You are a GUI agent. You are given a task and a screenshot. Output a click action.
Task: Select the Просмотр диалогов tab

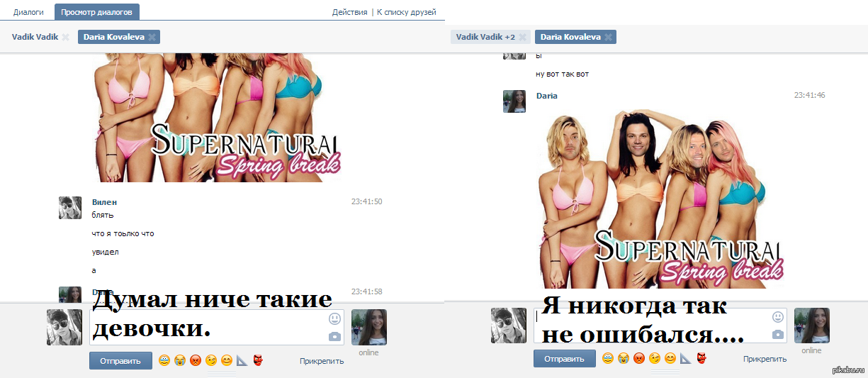click(97, 12)
